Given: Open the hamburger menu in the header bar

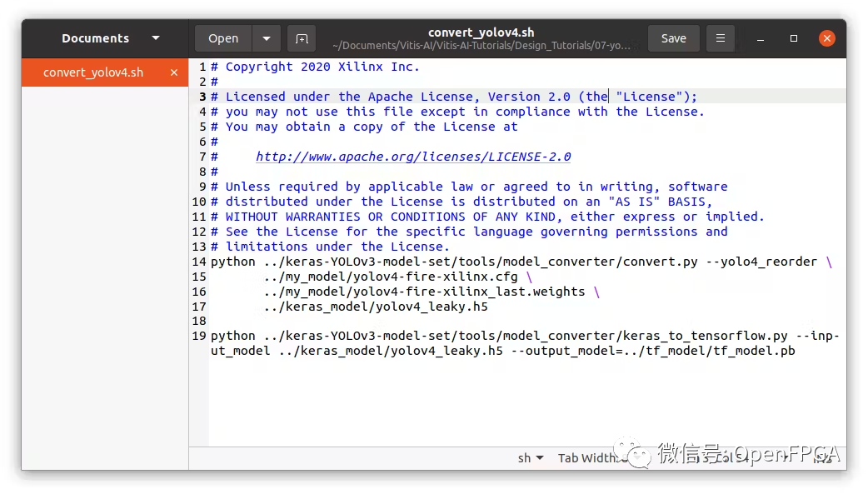Looking at the screenshot, I should click(721, 38).
